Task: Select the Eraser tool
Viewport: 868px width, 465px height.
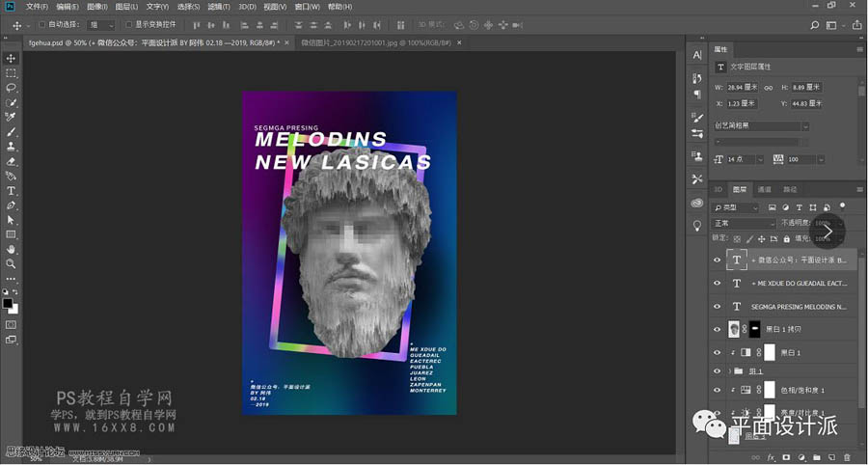Action: 11,162
